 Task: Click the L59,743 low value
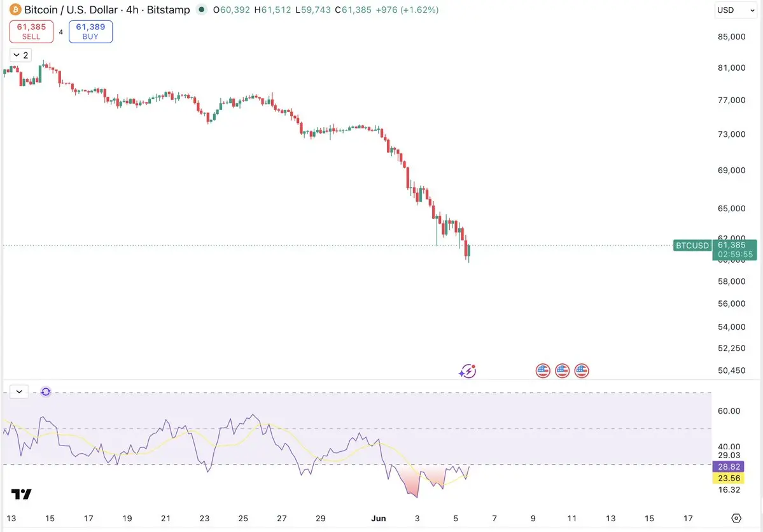(x=313, y=10)
